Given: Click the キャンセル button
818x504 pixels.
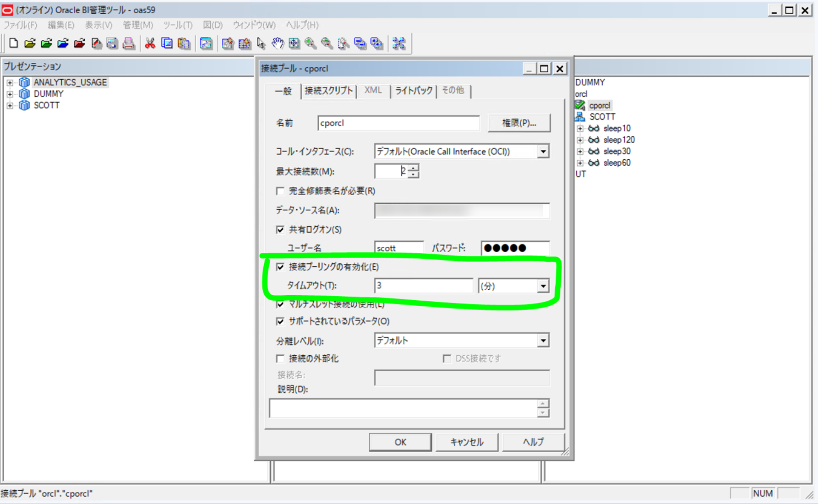Looking at the screenshot, I should pos(467,442).
